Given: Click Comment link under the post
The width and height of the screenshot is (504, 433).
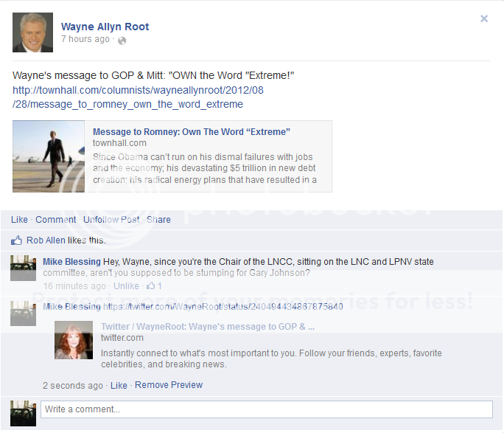Looking at the screenshot, I should tap(55, 219).
